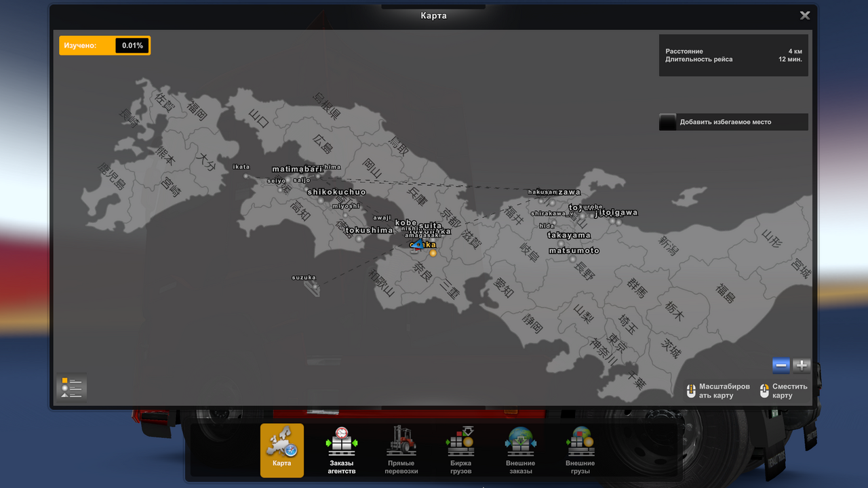This screenshot has width=868, height=488.
Task: Click the Расстояние 4 км readout
Action: (x=734, y=52)
